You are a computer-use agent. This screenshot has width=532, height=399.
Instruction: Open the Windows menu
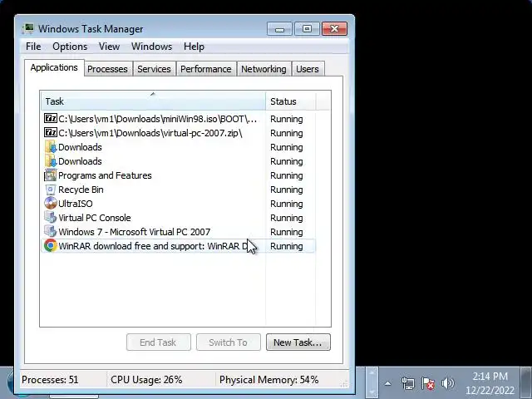coord(151,47)
